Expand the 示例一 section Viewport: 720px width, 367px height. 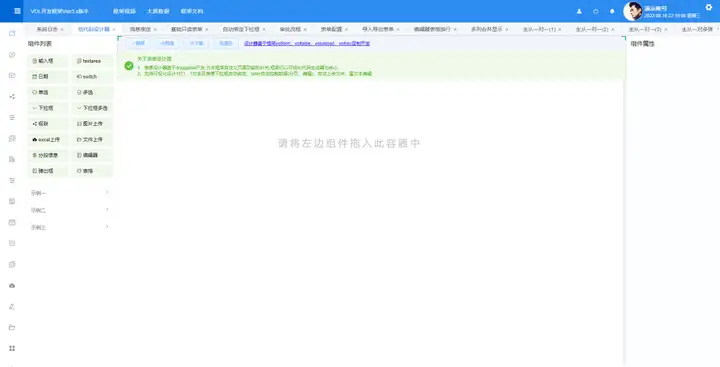point(70,193)
